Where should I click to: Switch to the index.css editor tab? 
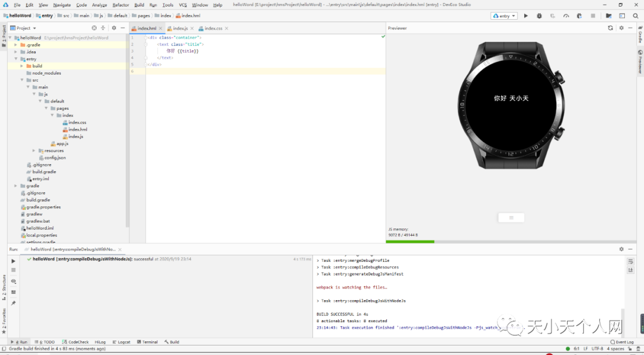tap(213, 29)
